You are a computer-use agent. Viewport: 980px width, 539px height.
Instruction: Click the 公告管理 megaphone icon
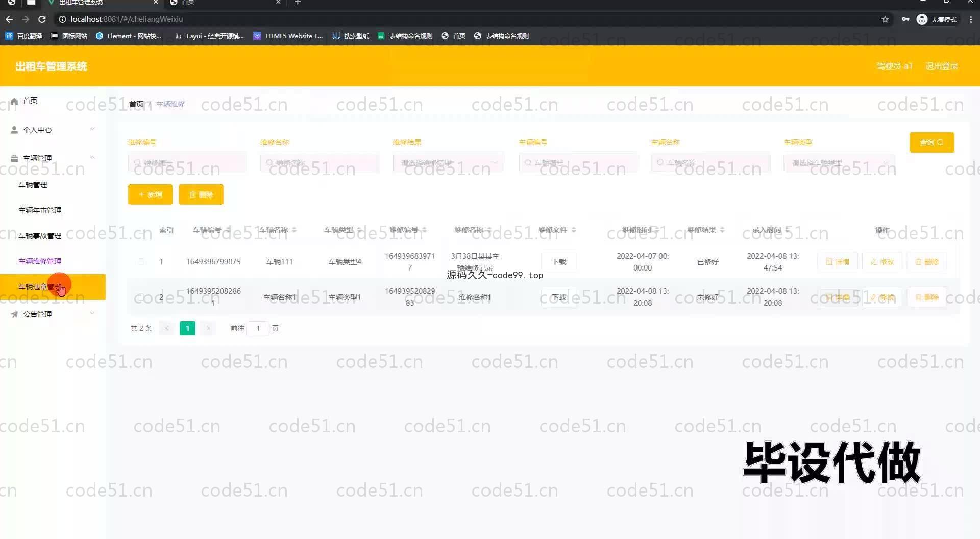pos(14,314)
